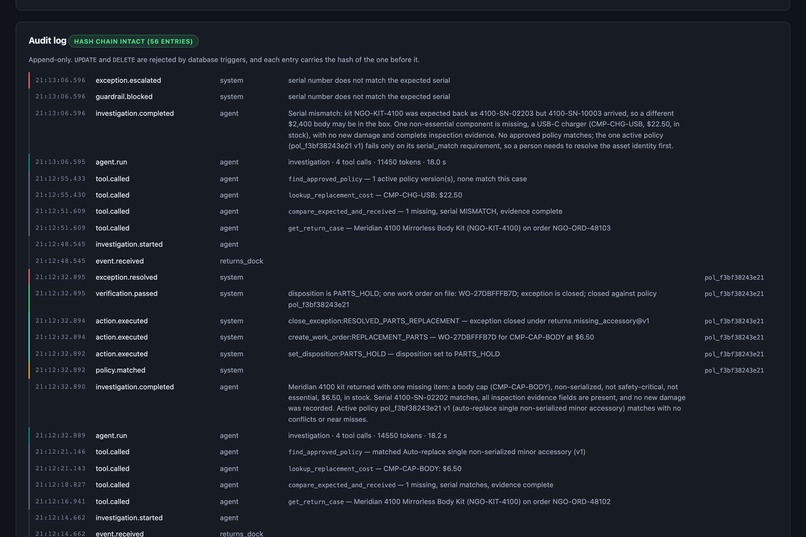806x537 pixels.
Task: Click the policy ID in the set_disposition row
Action: pyautogui.click(x=734, y=354)
